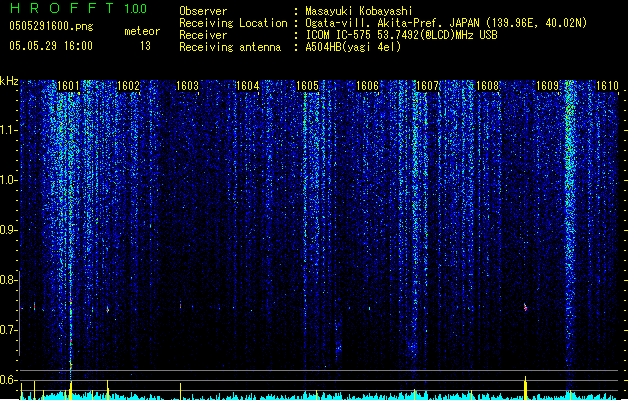Click the 1609 time marker
629x400 pixels.
(x=548, y=86)
